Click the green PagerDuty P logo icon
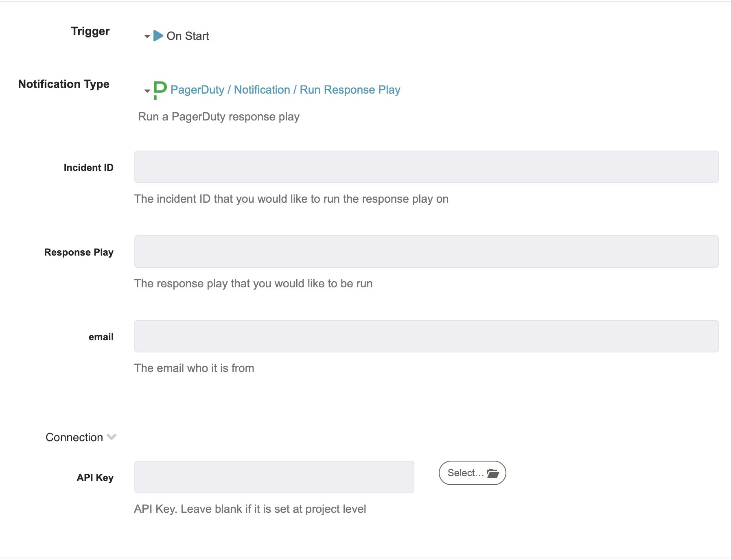 (x=160, y=90)
